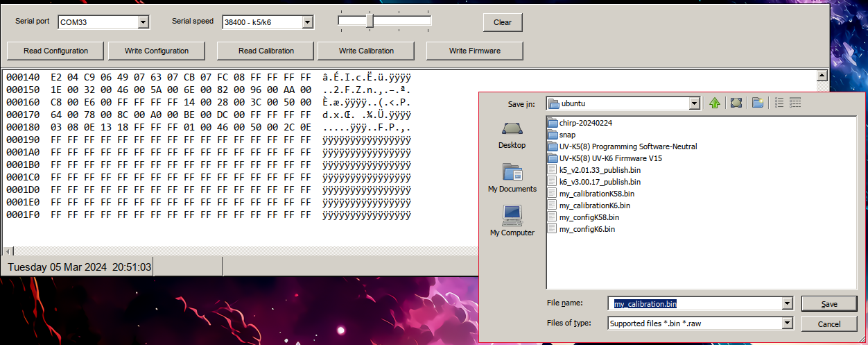Screen dimensions: 868x345
Task: Click the Write Firmware button
Action: click(474, 51)
